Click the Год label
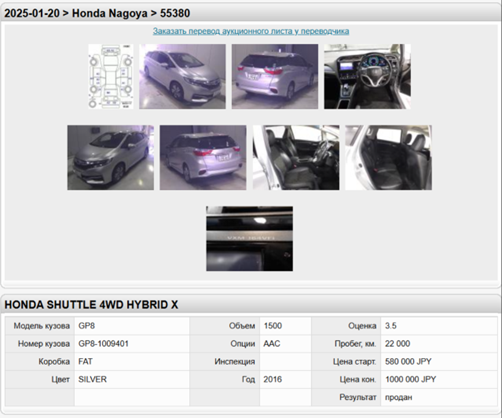This screenshot has height=418, width=502. coord(248,379)
